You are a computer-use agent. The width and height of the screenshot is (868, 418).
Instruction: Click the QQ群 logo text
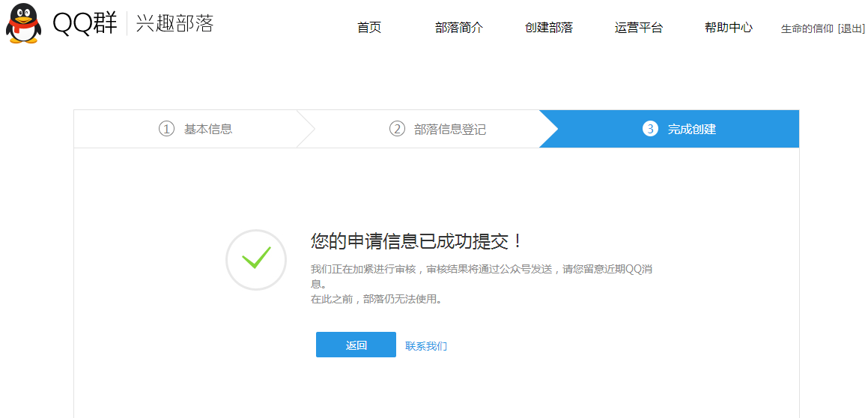pos(85,23)
